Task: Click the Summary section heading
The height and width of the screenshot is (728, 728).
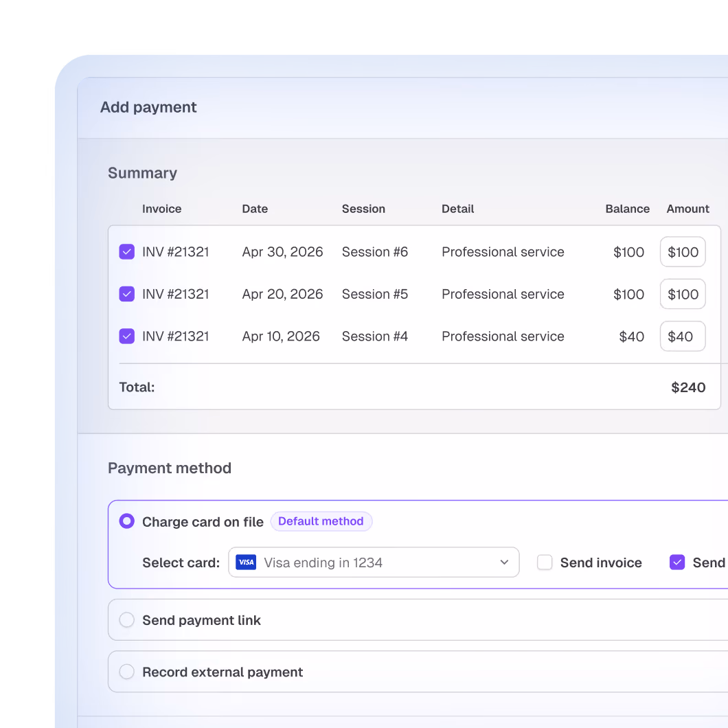Action: point(143,172)
